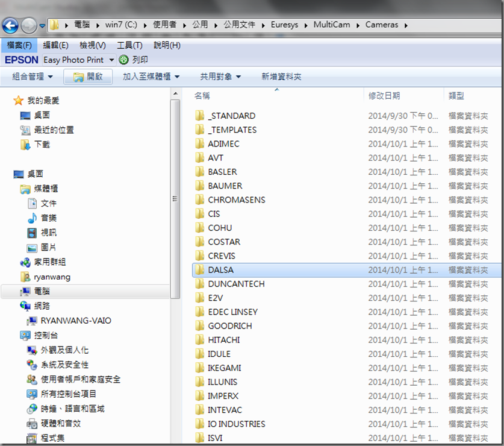Open 所有控制台項目 icon
504x446 pixels.
point(32,394)
